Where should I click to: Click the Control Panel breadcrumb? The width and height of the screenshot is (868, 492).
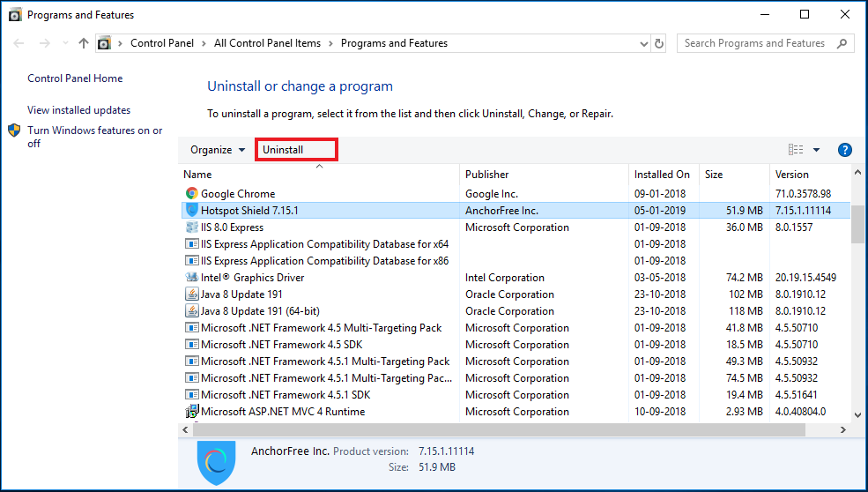coord(162,43)
